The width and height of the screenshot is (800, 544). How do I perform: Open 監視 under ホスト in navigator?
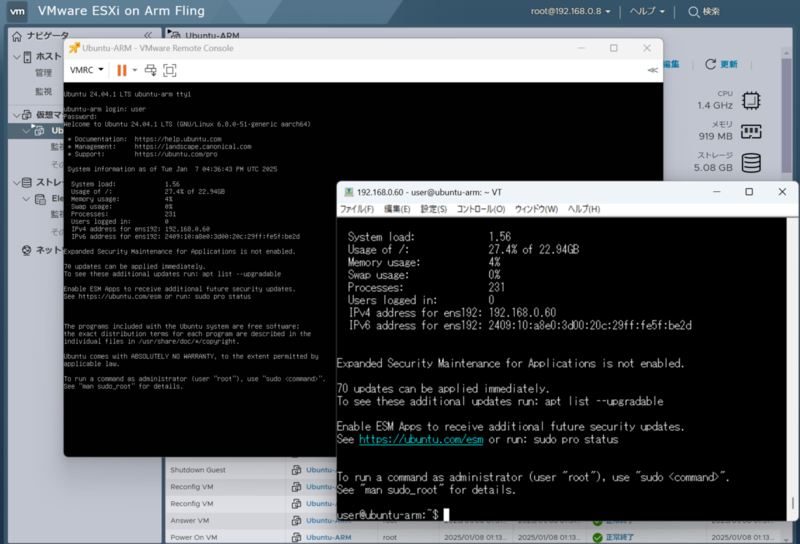click(x=43, y=91)
